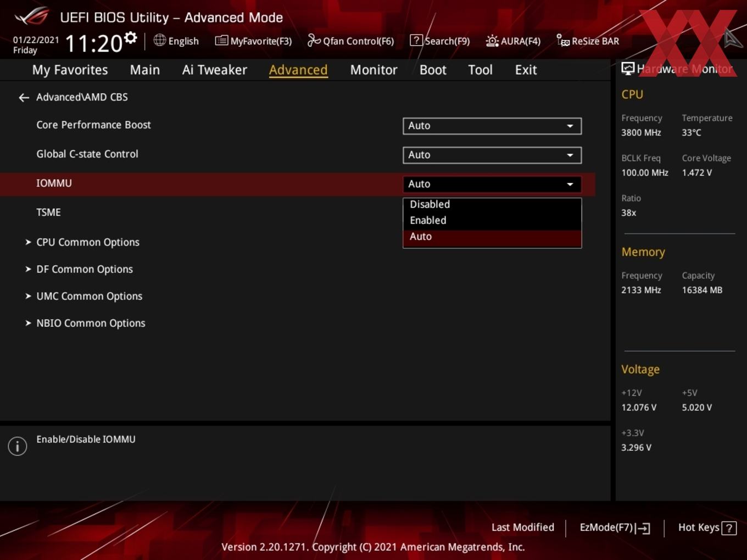Click the +3.3V 3.296 V reading
The width and height of the screenshot is (747, 560).
637,447
